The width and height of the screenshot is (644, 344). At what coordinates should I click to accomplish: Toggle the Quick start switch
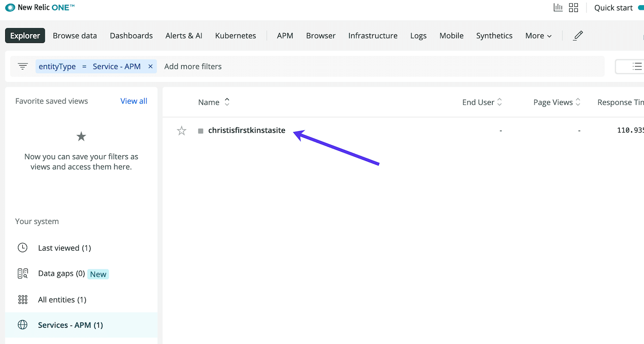click(641, 8)
